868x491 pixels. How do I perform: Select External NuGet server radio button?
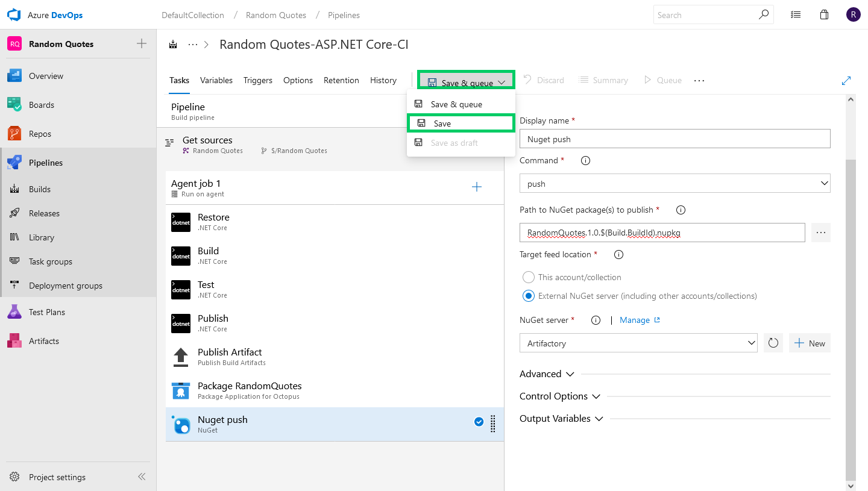[529, 296]
